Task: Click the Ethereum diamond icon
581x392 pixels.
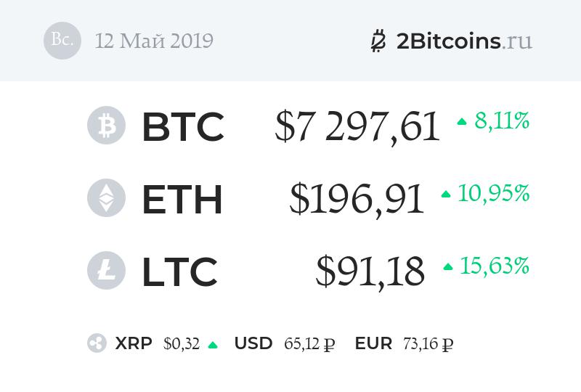Action: (x=106, y=198)
